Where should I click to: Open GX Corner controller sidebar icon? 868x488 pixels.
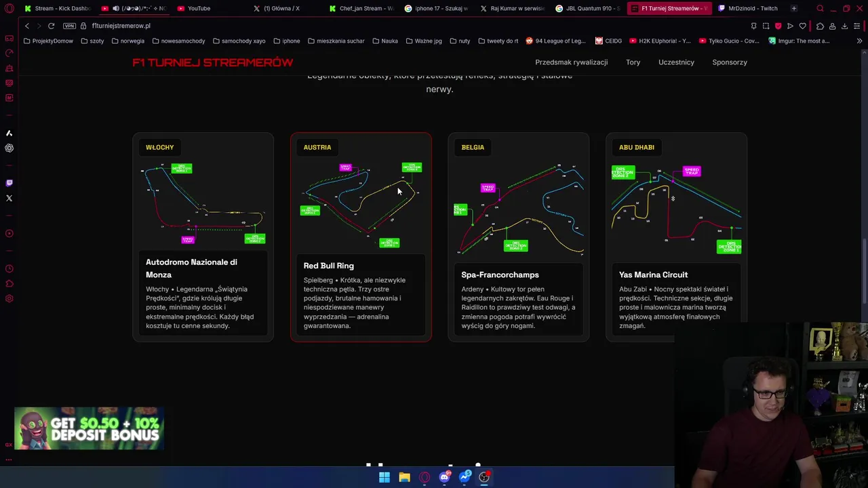click(x=9, y=38)
